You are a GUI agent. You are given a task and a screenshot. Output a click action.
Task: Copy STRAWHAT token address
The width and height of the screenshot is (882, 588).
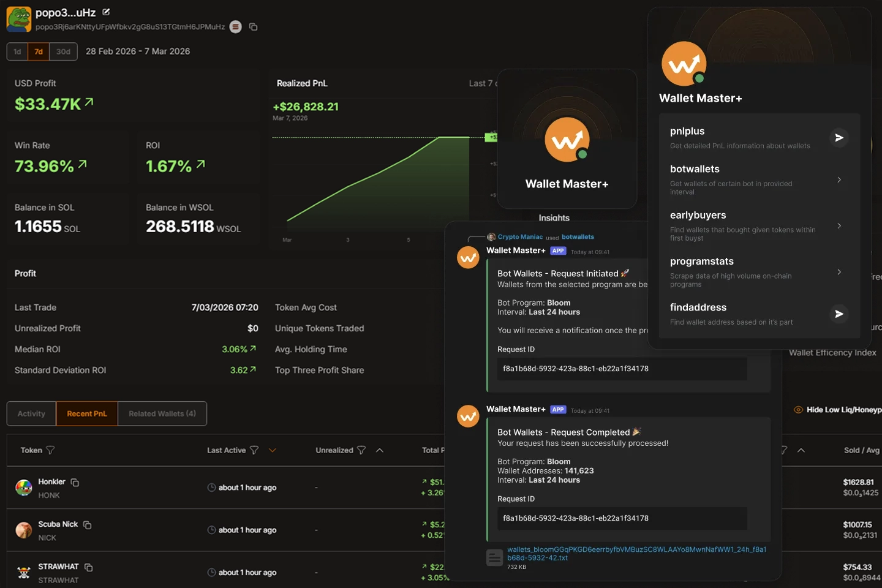coord(88,567)
